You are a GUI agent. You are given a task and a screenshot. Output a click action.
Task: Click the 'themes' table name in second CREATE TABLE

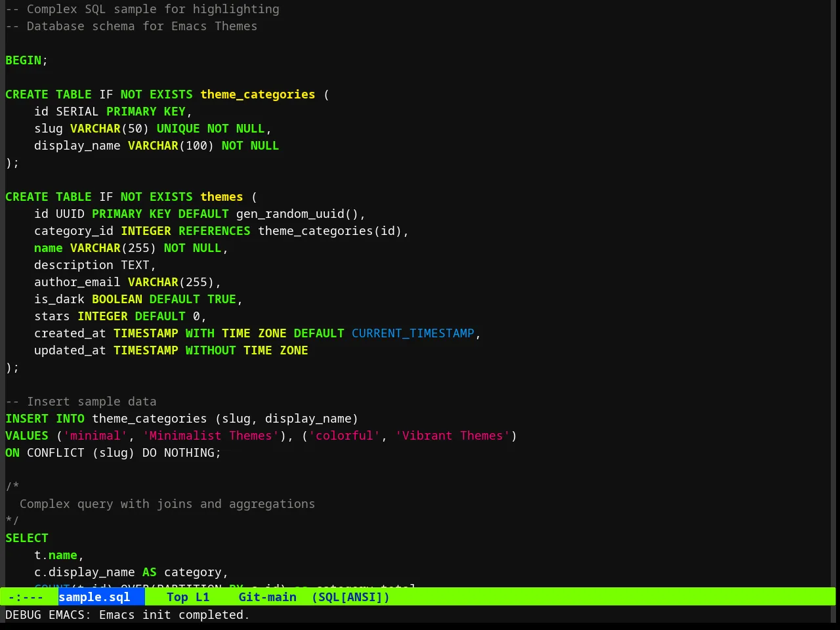(x=222, y=197)
